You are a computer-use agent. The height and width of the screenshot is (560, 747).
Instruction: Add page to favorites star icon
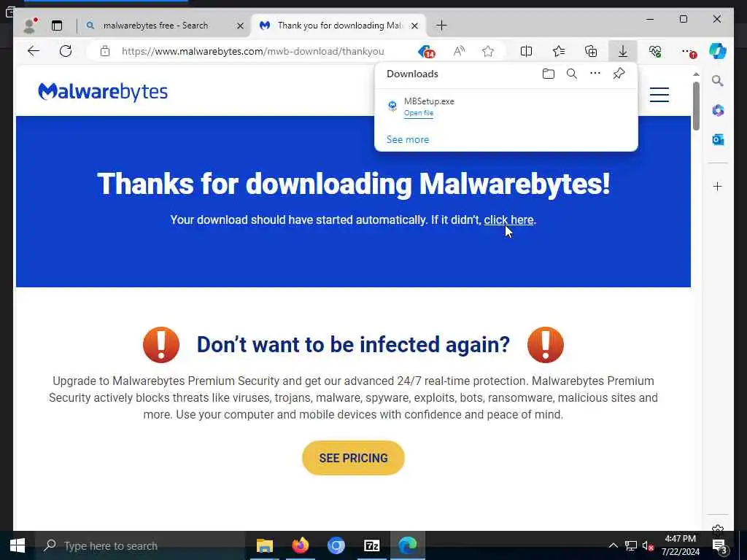pos(488,51)
